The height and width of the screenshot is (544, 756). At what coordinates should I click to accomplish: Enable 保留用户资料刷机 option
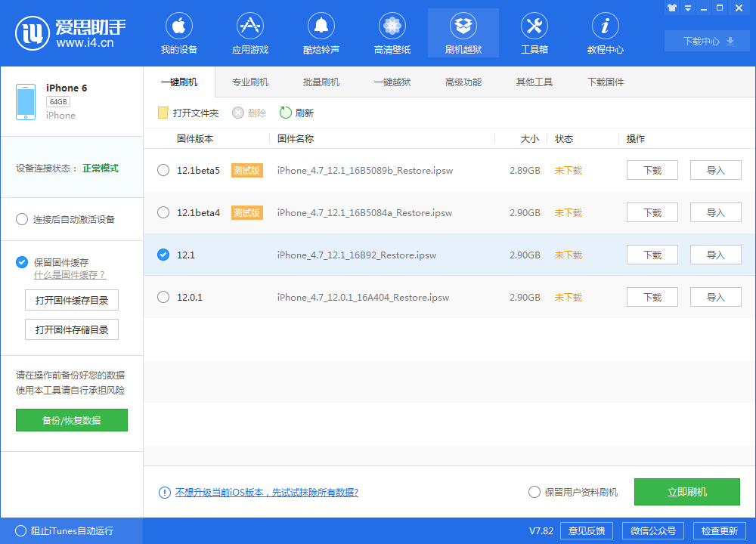tap(534, 492)
